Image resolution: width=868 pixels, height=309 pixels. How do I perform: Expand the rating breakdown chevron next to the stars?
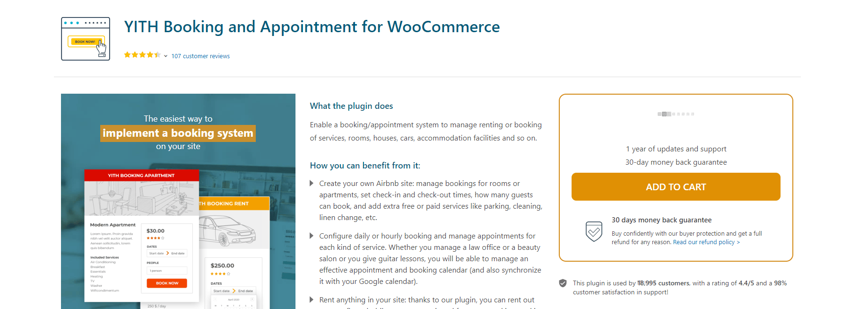[165, 56]
